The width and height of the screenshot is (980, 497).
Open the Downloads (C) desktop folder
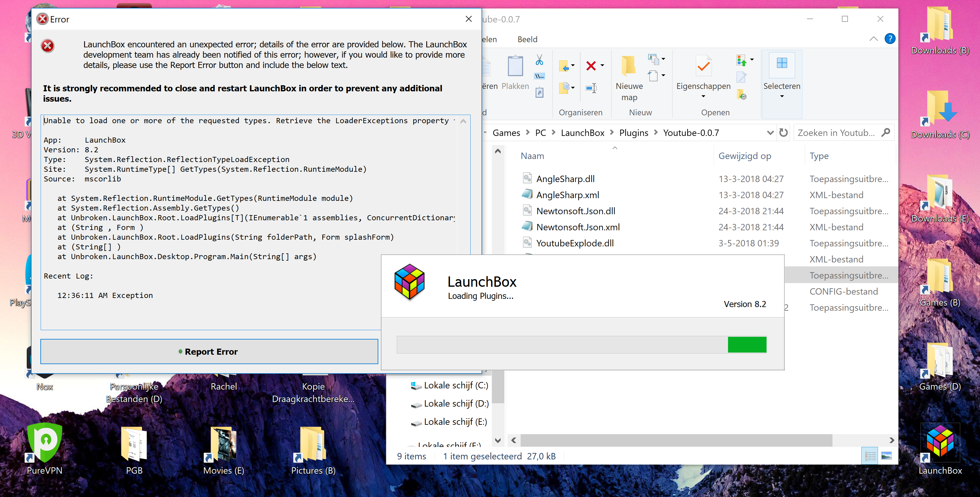point(940,114)
